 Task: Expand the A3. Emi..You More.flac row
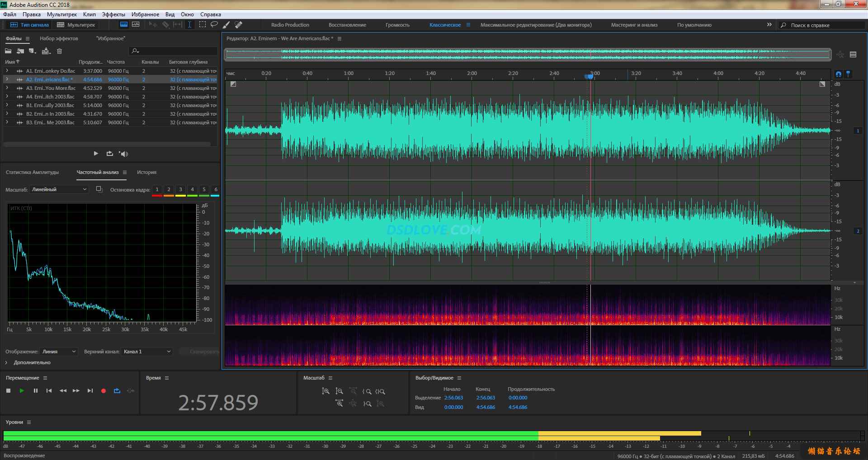point(7,88)
